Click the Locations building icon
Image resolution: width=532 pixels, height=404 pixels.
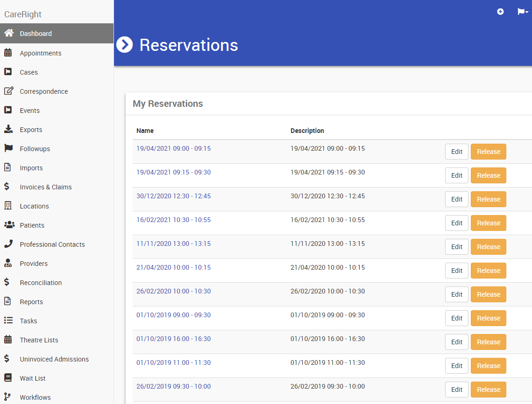click(8, 206)
